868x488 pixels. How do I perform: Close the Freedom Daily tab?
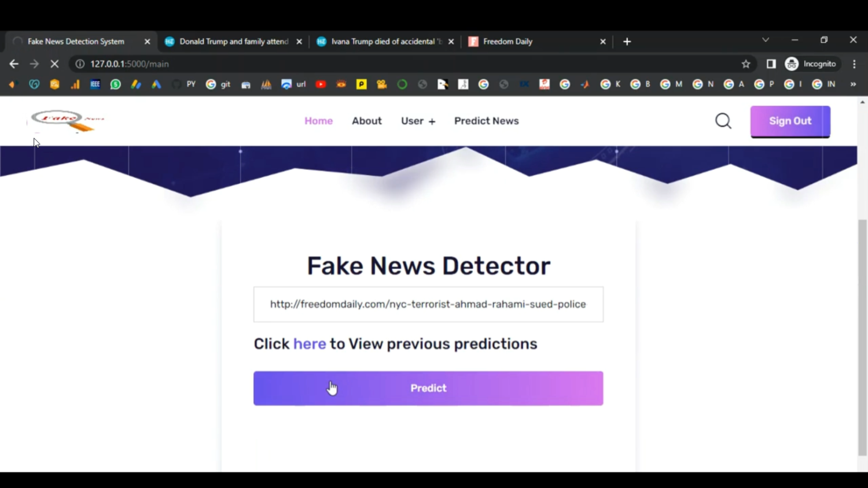pos(603,42)
